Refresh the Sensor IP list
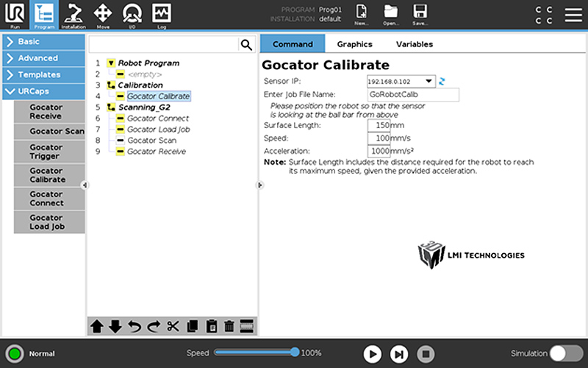 click(442, 81)
